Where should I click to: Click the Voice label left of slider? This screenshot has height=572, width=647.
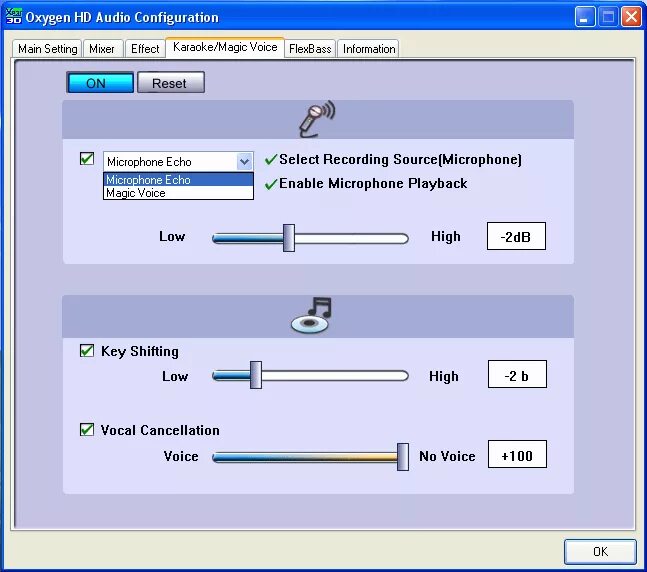[181, 456]
